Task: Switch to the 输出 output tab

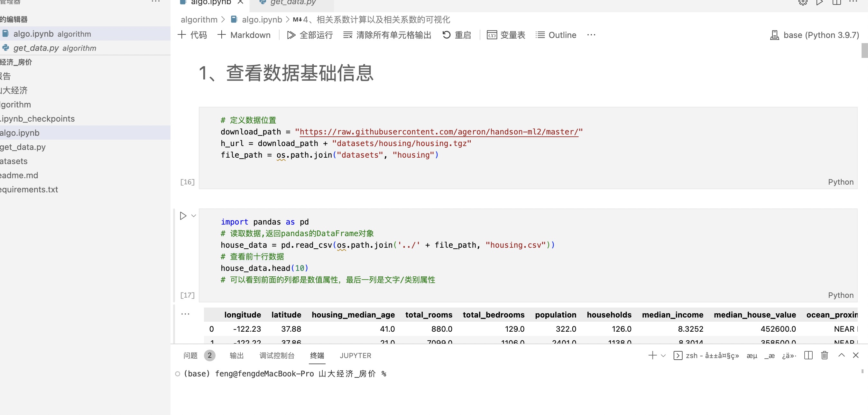Action: (236, 355)
